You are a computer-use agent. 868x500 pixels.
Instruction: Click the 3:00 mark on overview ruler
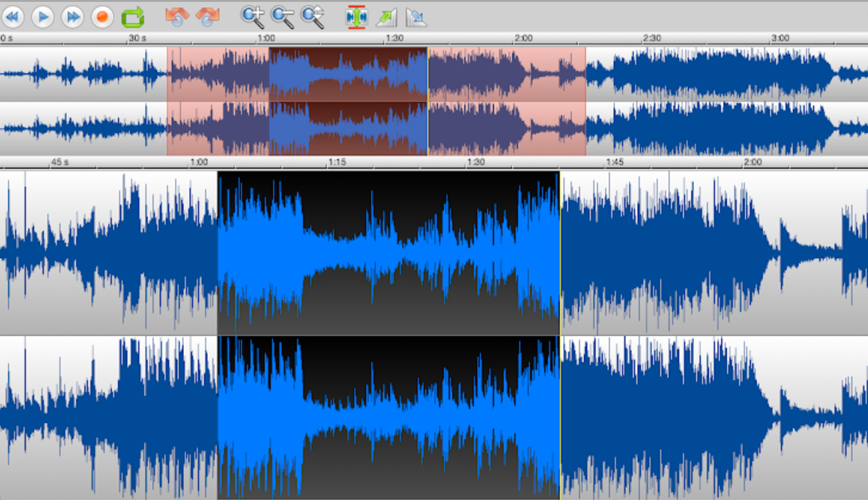click(x=780, y=38)
